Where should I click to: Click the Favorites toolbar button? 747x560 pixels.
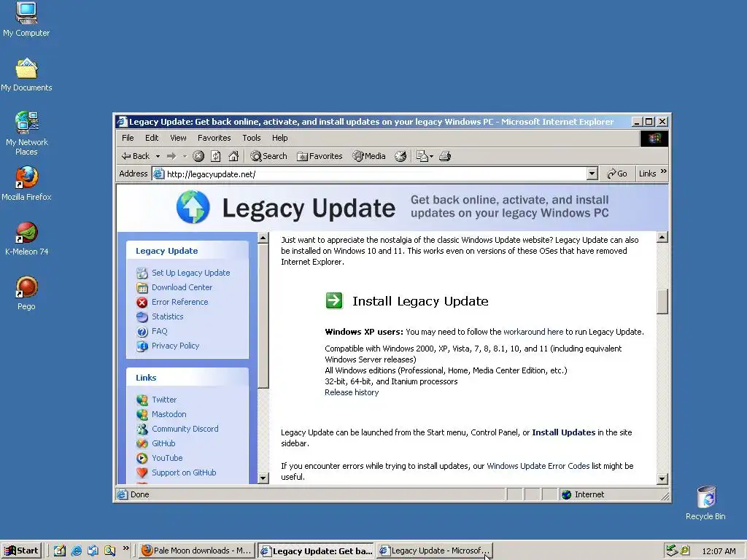click(320, 156)
